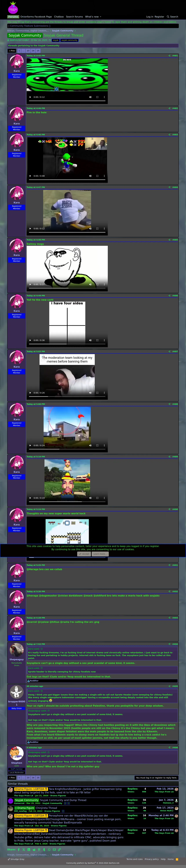Share thread on Tumblr
This screenshot has width=186, height=868.
tap(44, 849)
